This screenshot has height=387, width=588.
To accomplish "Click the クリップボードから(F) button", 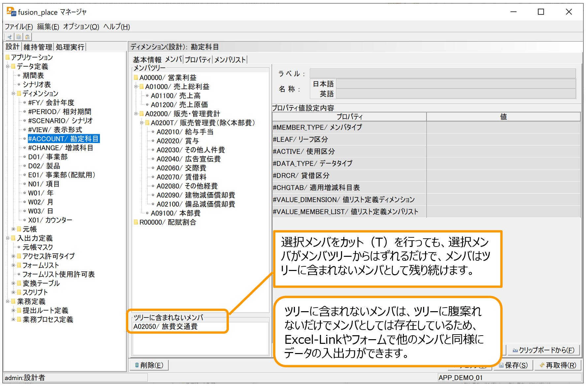I will (x=543, y=350).
